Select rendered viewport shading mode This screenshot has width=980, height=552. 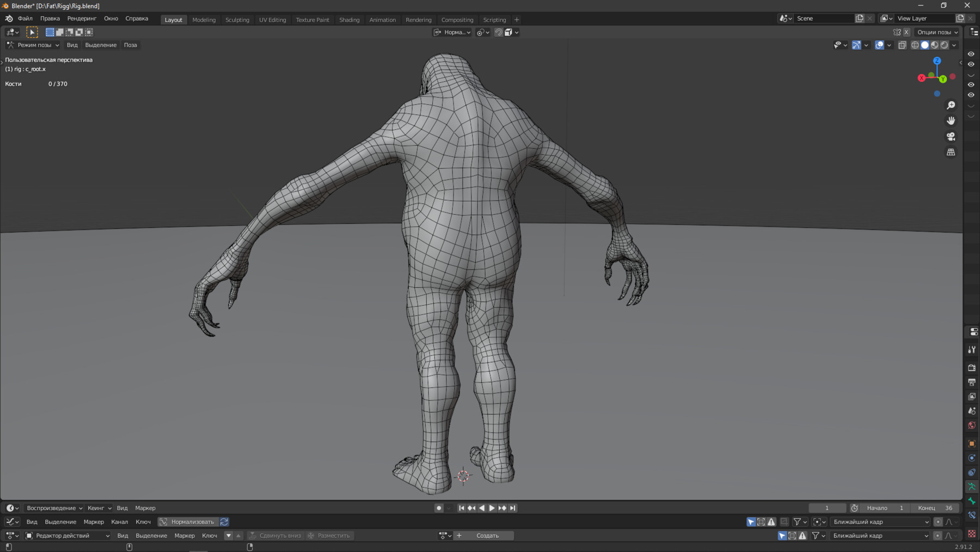(945, 45)
